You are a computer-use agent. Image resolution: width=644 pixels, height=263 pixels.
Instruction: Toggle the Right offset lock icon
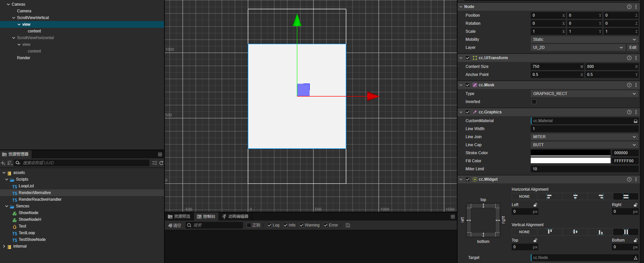point(636,205)
